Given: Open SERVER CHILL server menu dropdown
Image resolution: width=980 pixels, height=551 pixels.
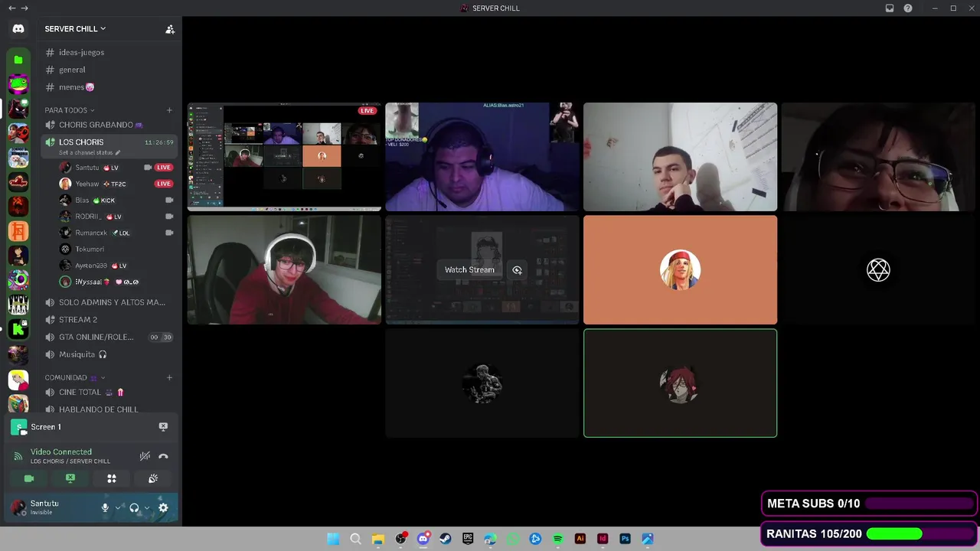Looking at the screenshot, I should coord(75,29).
